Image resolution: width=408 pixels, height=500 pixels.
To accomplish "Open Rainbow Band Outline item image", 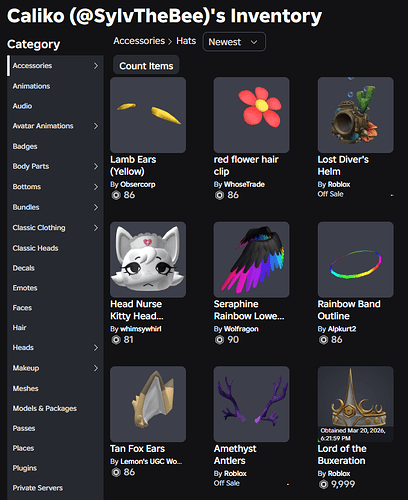I will point(355,260).
